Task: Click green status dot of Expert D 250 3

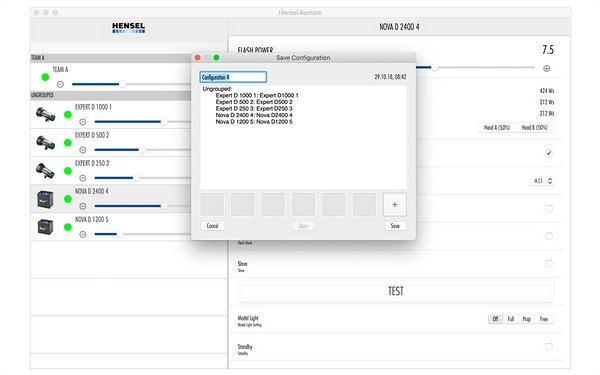Action: pos(68,171)
